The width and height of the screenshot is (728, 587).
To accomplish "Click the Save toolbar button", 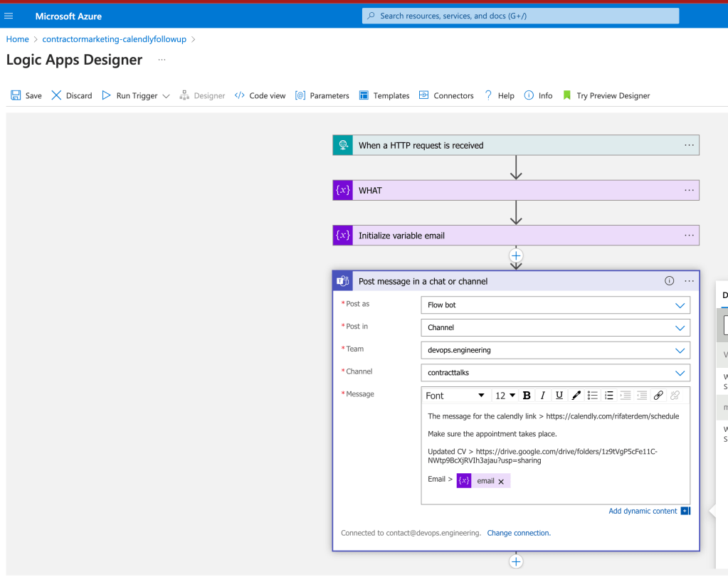I will (x=26, y=95).
